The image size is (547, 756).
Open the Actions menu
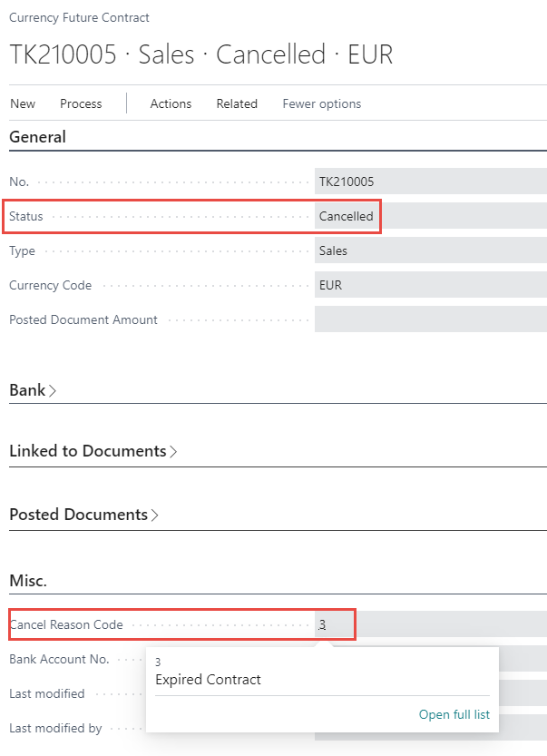[171, 103]
